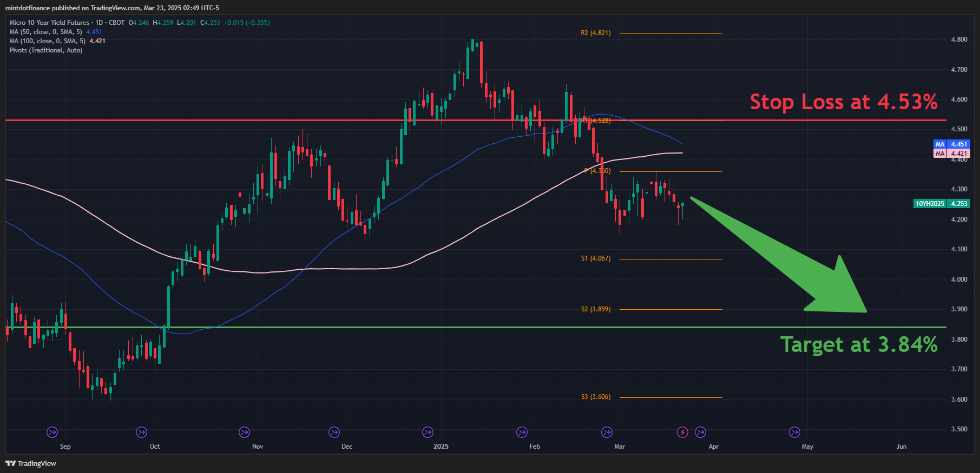Click the event marker left of 2025 label
Image resolution: width=980 pixels, height=473 pixels.
coord(427,432)
